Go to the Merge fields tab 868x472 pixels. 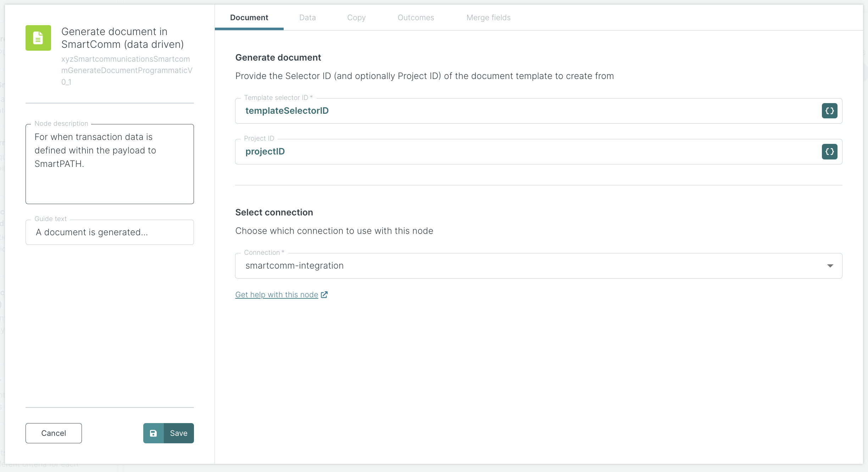point(488,17)
